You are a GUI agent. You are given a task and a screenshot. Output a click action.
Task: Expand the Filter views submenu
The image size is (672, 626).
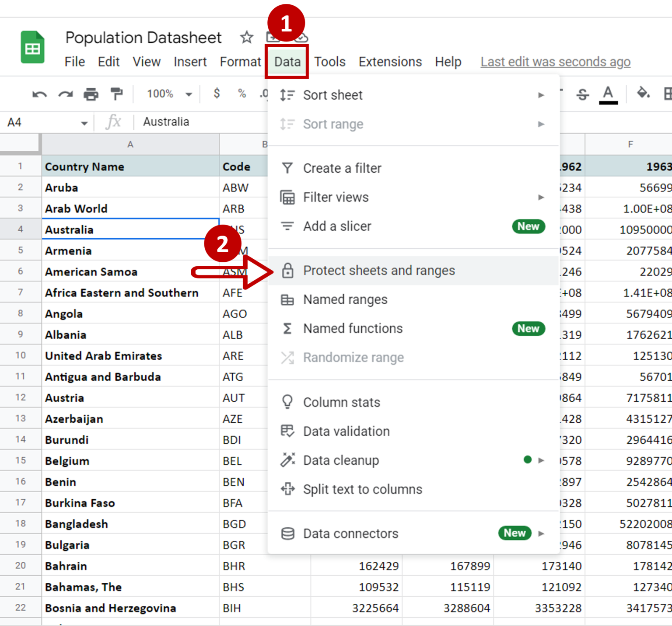tap(541, 197)
